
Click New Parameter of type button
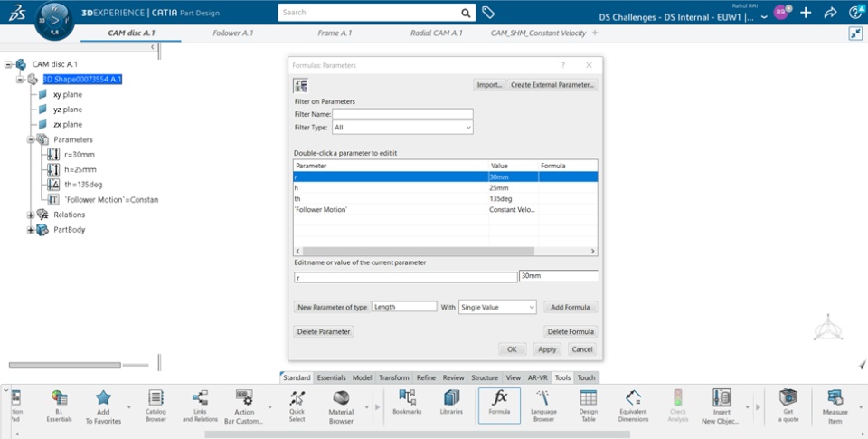coord(332,307)
